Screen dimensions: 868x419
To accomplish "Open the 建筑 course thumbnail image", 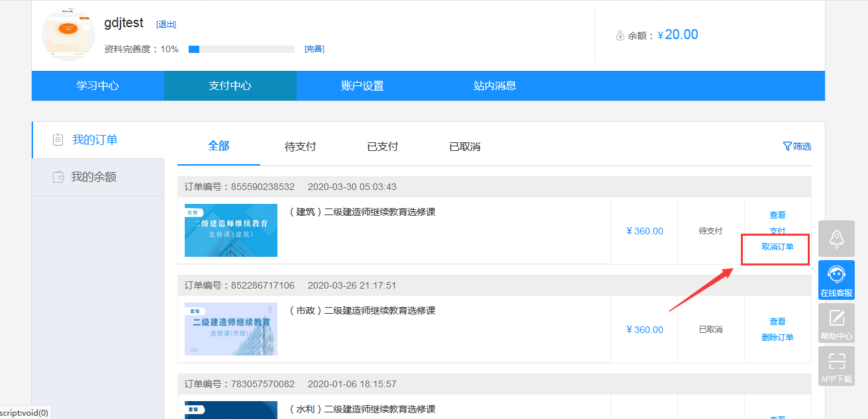I will [231, 230].
